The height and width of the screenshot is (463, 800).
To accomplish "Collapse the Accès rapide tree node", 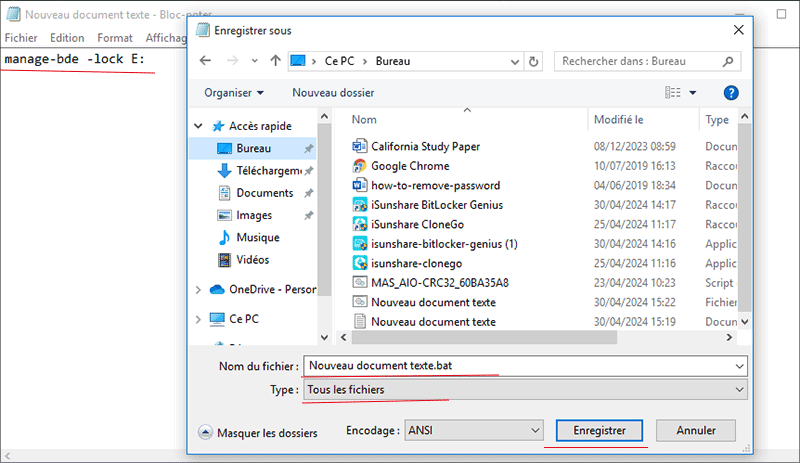I will pos(198,126).
